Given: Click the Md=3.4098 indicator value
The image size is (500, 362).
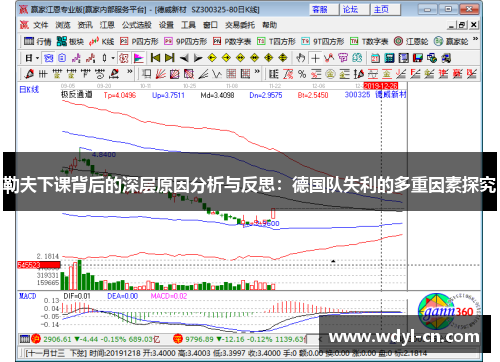Looking at the screenshot, I should [217, 95].
